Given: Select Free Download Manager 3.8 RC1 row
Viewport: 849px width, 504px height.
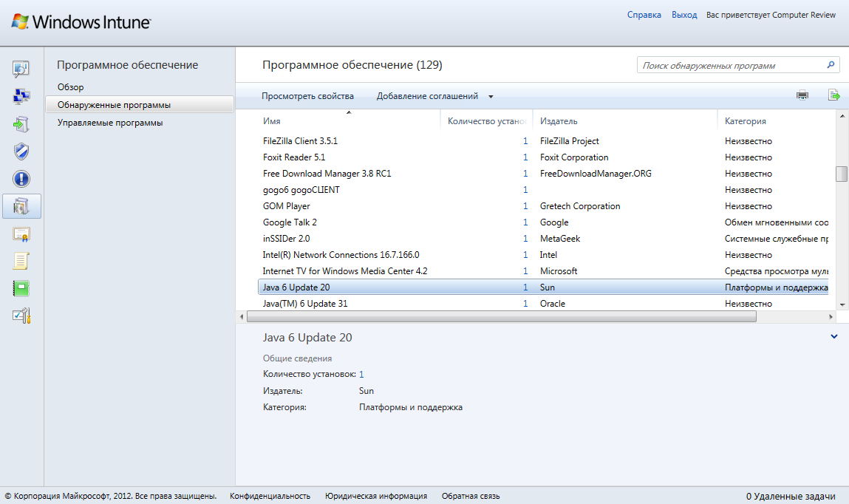Looking at the screenshot, I should (543, 173).
